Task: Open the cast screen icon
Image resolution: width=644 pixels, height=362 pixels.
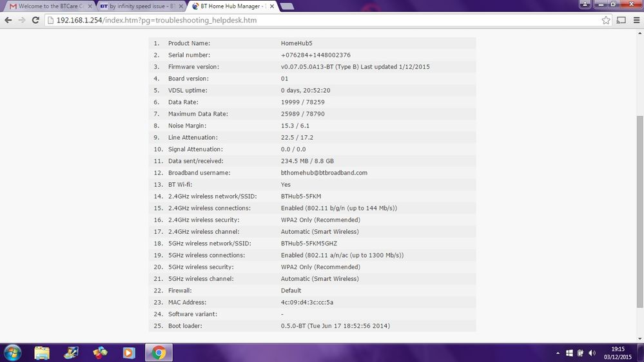Action: tap(621, 20)
